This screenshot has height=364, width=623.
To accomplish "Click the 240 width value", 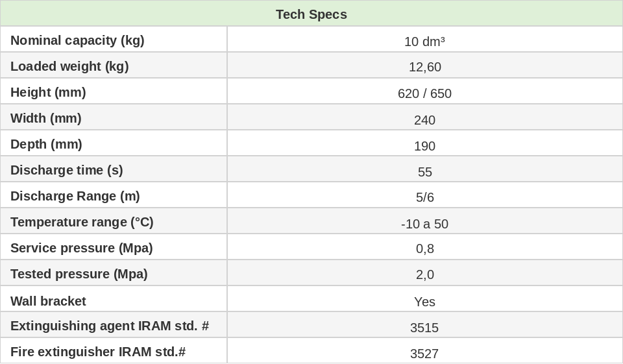I will point(424,120).
